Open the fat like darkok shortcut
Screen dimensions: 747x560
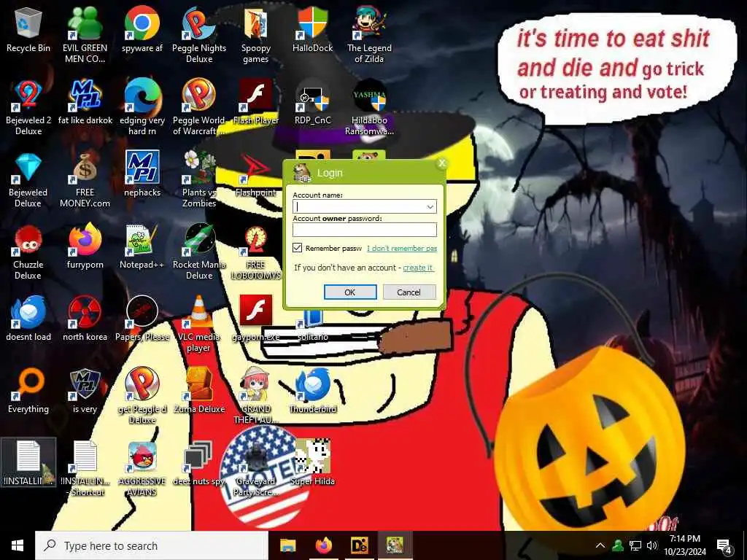pos(85,102)
